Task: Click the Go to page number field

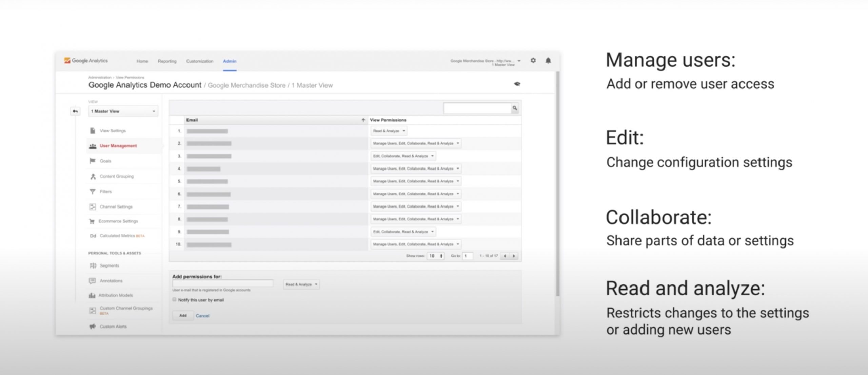Action: tap(468, 256)
